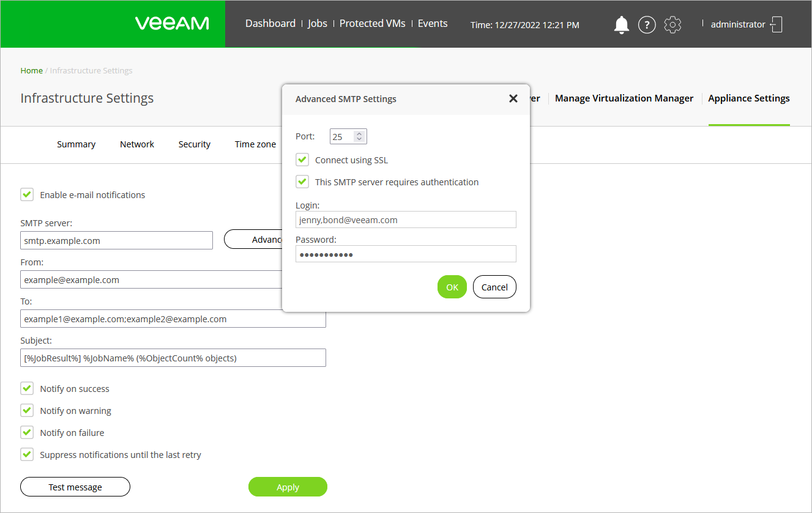Click the Home breadcrumb link

(32, 70)
